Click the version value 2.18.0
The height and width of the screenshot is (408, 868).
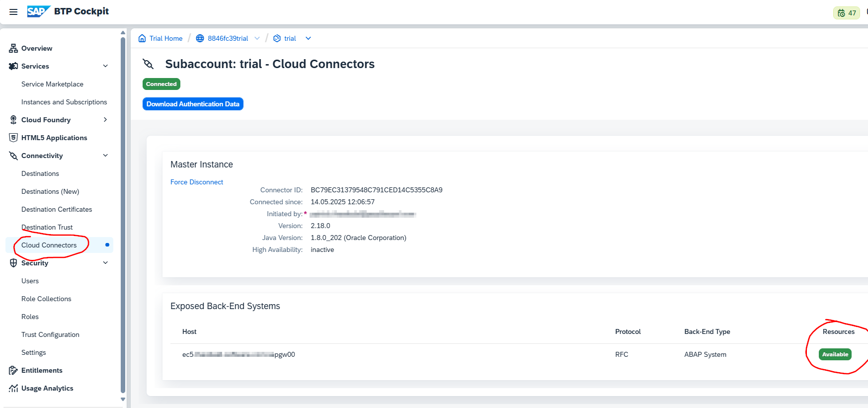coord(320,226)
